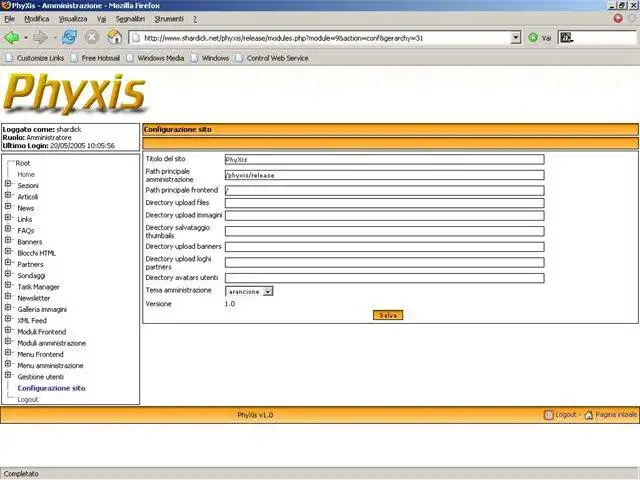640x480 pixels.
Task: Open the Strumenti menu
Action: tap(169, 19)
